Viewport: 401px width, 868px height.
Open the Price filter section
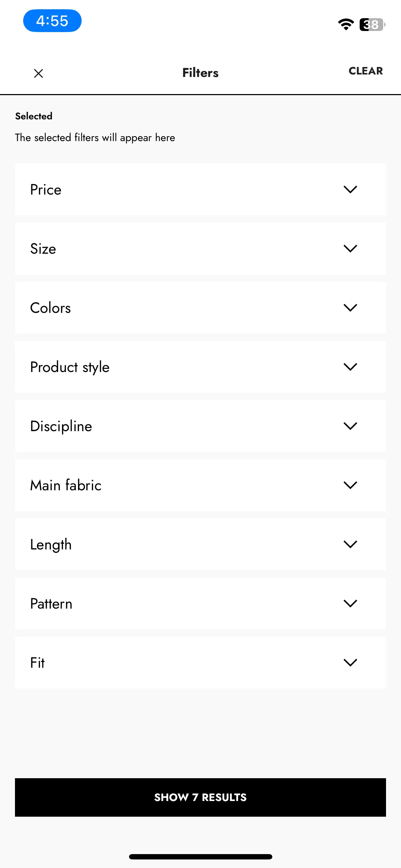[200, 189]
